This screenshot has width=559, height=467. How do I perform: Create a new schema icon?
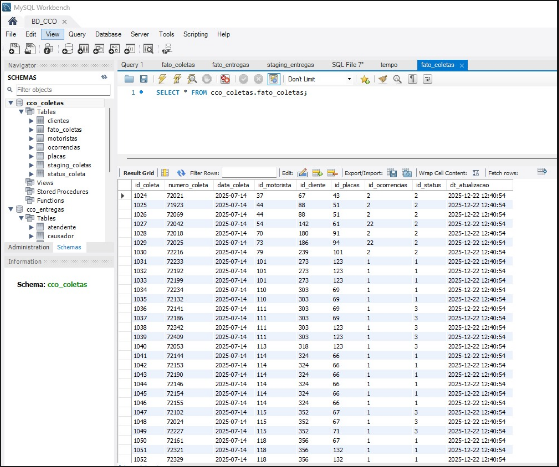point(67,48)
